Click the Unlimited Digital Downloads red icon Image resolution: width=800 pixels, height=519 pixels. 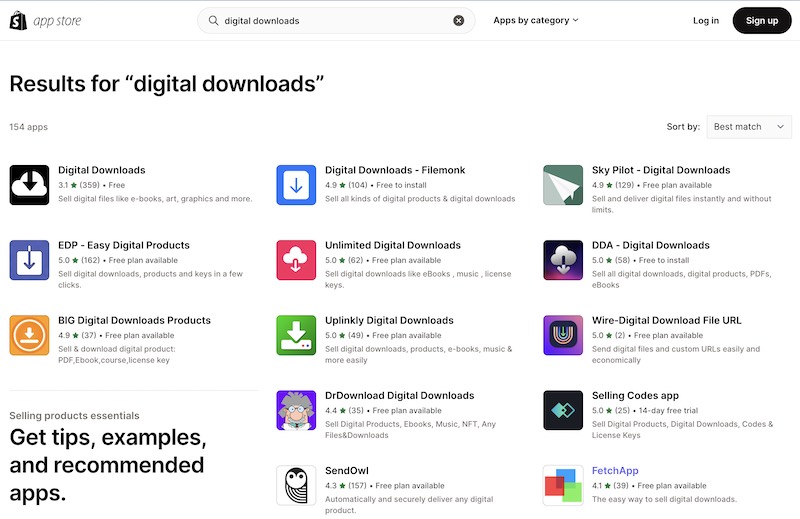[x=296, y=260]
